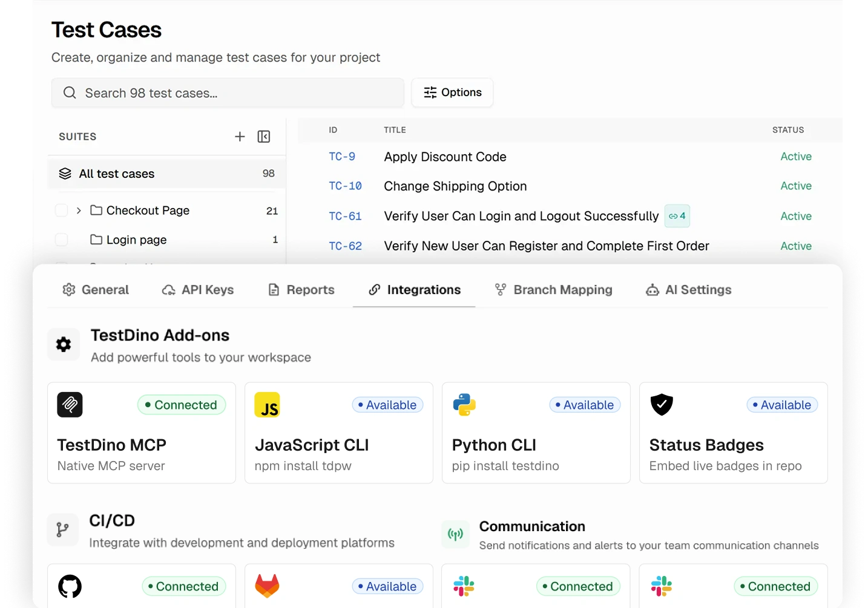Open test case TC-10 link
The height and width of the screenshot is (608, 868).
tap(345, 186)
